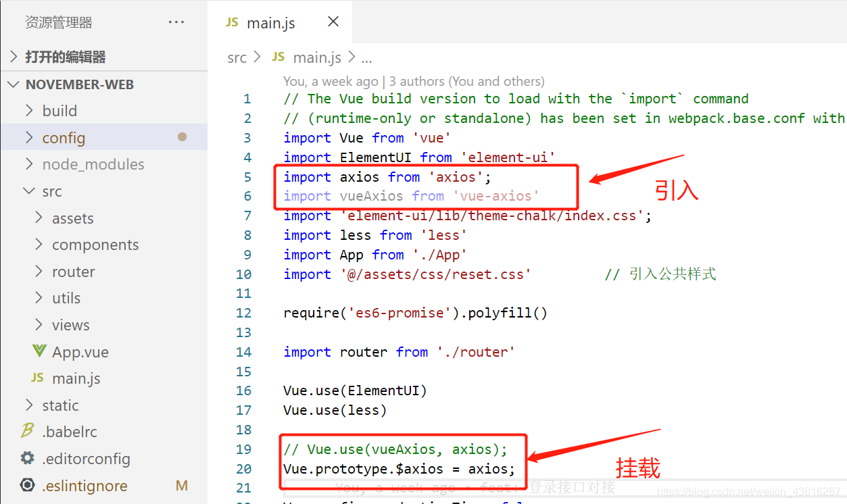Select the components folder label

click(x=95, y=245)
